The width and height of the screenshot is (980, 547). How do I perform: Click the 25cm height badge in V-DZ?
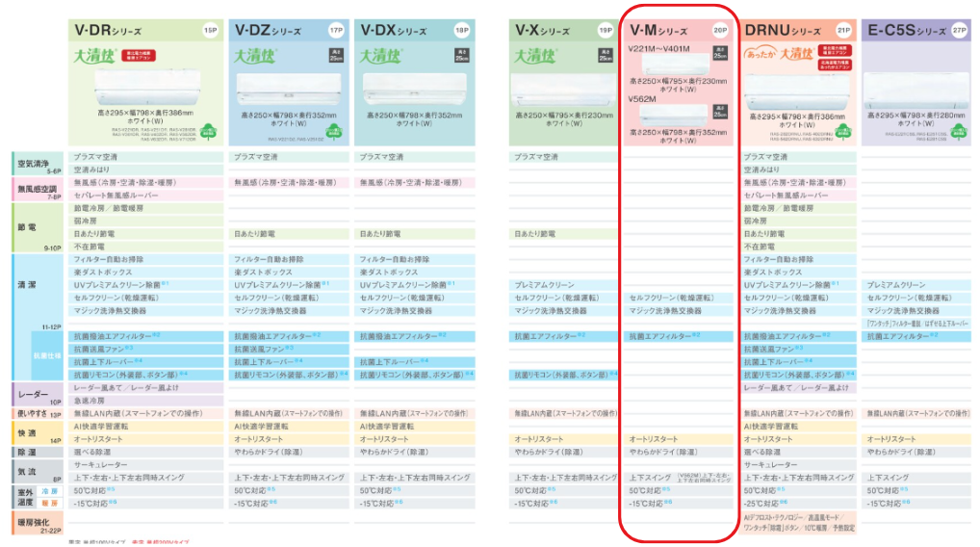click(x=336, y=56)
